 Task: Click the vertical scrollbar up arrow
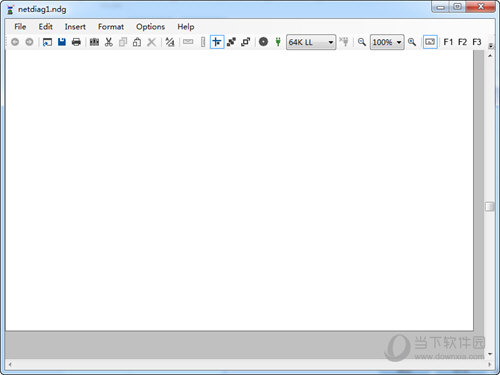point(490,56)
